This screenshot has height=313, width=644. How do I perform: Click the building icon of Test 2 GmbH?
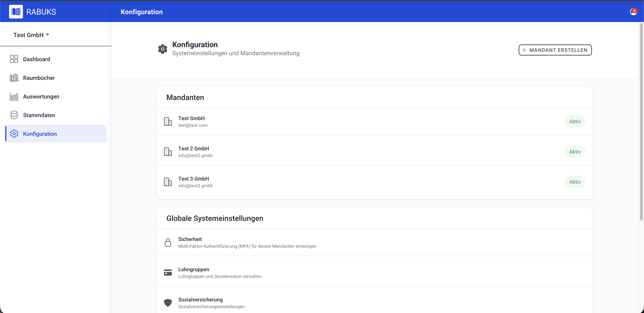pos(168,152)
